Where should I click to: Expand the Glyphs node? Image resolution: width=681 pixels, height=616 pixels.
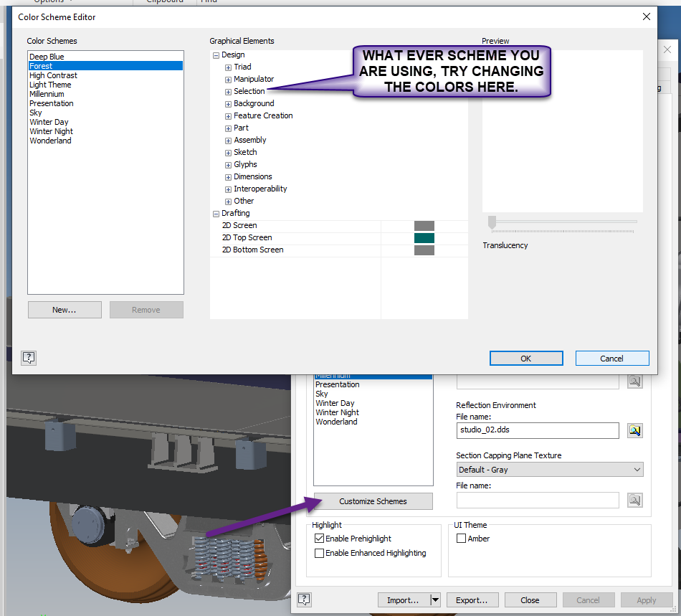click(228, 165)
